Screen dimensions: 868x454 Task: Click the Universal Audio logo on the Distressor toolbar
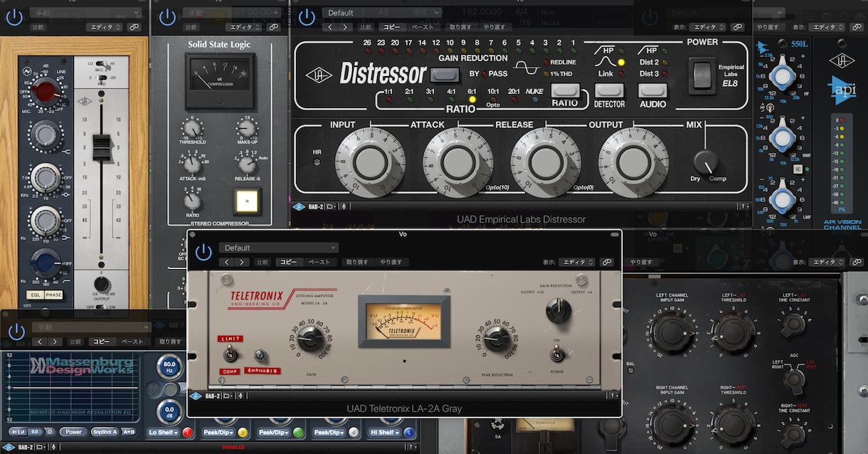(x=300, y=206)
